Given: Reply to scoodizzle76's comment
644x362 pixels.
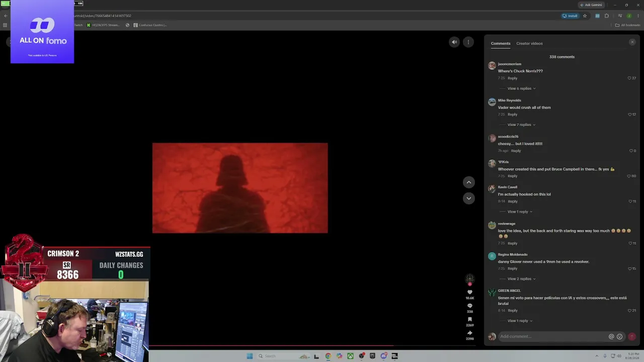Looking at the screenshot, I should (516, 151).
